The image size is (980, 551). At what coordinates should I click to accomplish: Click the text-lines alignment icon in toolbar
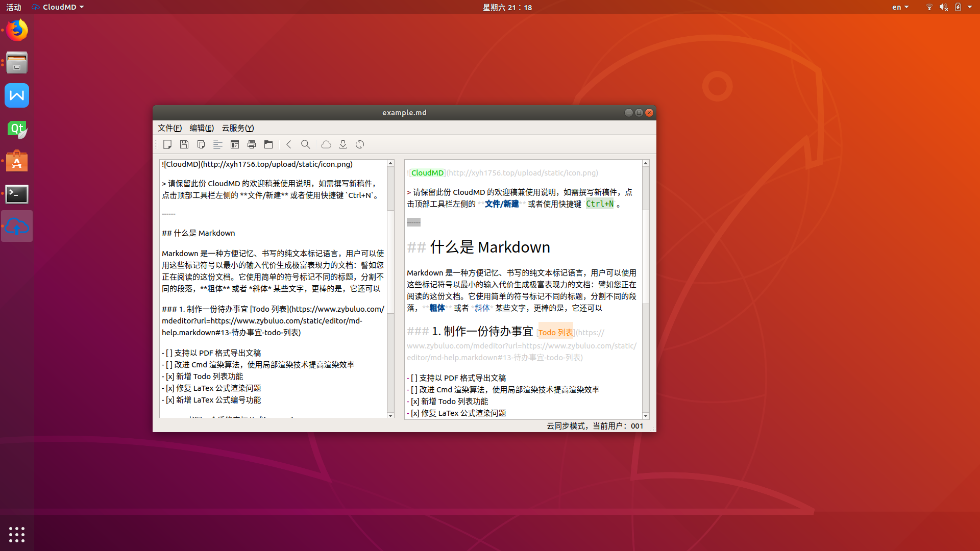click(x=218, y=144)
